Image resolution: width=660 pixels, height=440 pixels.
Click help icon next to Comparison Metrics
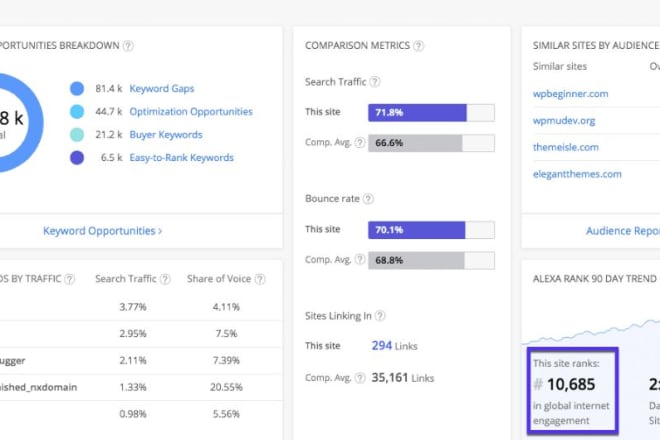click(x=418, y=46)
